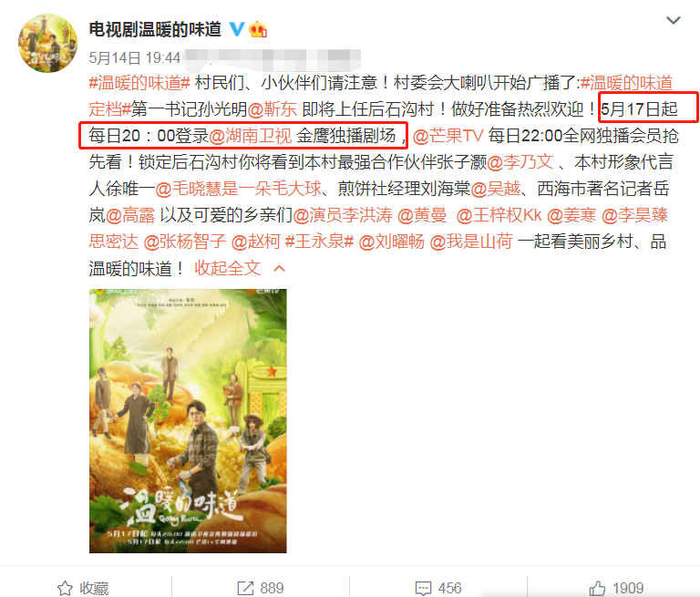Collapse the post with 收起全文
Viewport: 700px width, 597px height.
[x=227, y=268]
